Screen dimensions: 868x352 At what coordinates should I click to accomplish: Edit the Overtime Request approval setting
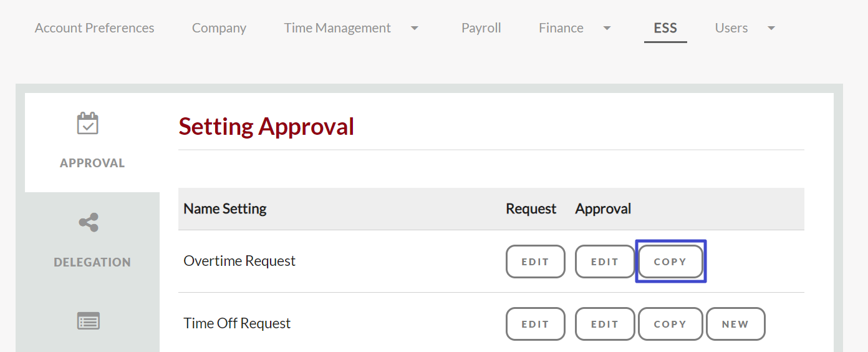pyautogui.click(x=605, y=262)
